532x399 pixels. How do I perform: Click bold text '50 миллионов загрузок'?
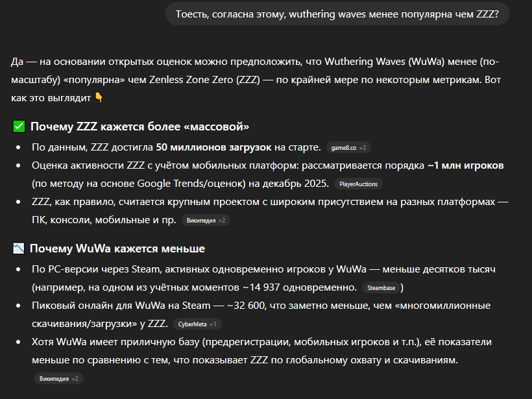tap(213, 147)
